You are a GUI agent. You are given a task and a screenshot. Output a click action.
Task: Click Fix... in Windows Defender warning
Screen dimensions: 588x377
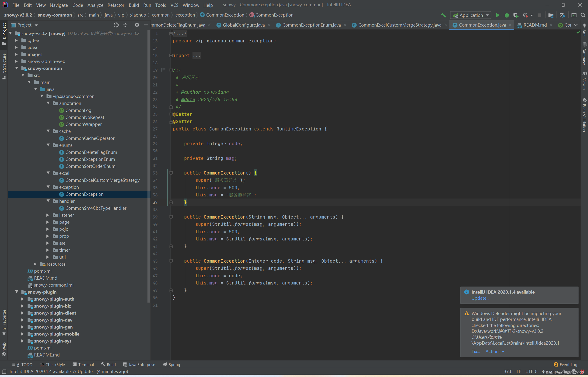click(475, 351)
